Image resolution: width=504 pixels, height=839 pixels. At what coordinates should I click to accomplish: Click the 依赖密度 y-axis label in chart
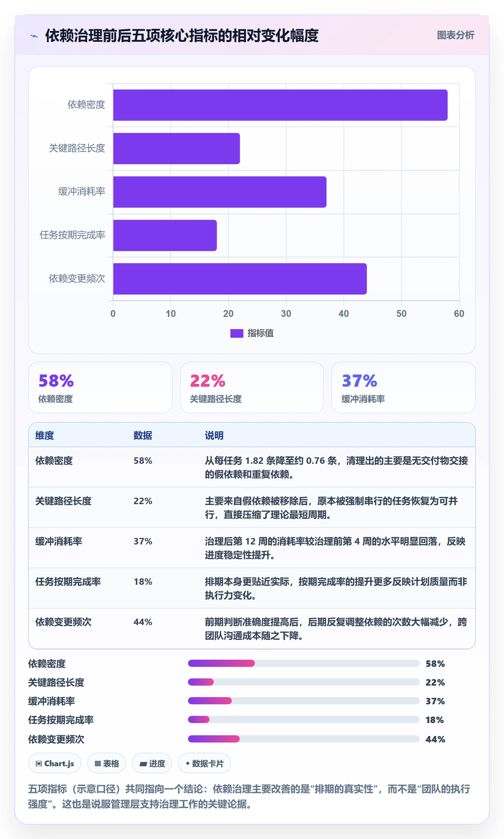86,105
